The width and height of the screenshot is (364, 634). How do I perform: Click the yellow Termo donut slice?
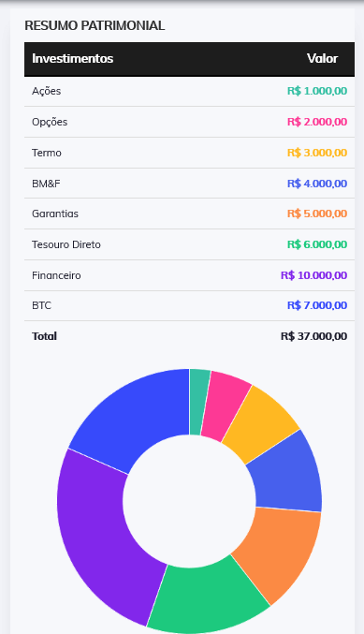[x=259, y=424]
